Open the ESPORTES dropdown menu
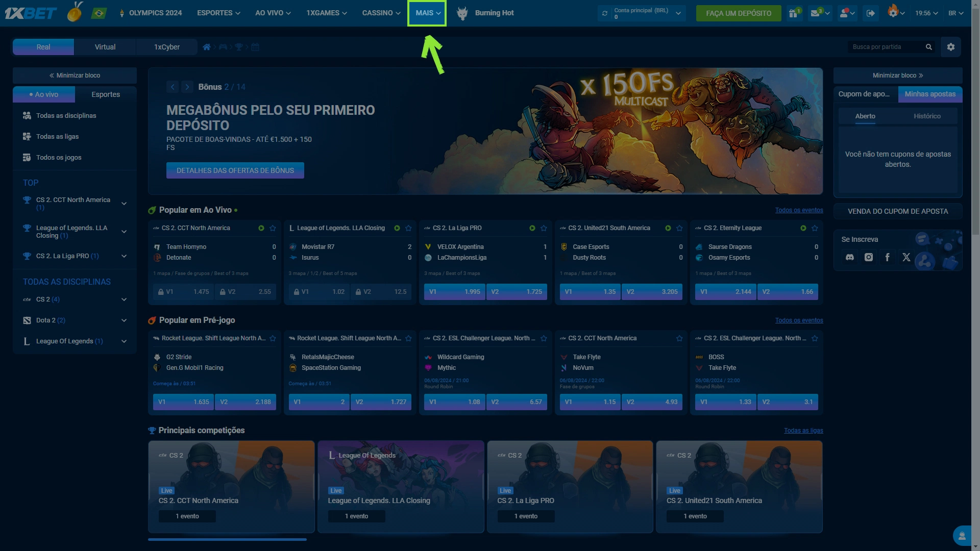980x551 pixels. (218, 13)
